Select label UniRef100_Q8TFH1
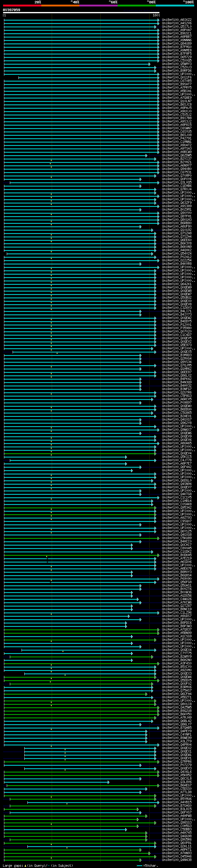This screenshot has height=868, width=197. coord(177,216)
